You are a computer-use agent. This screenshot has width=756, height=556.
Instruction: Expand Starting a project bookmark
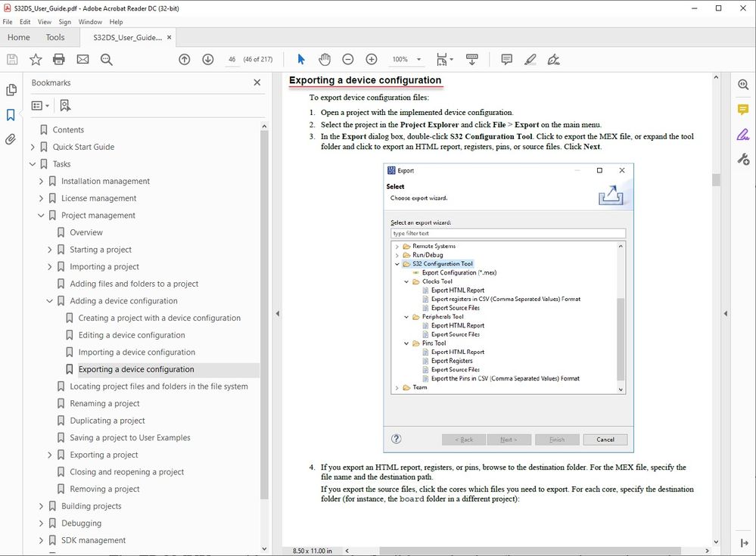(x=50, y=250)
